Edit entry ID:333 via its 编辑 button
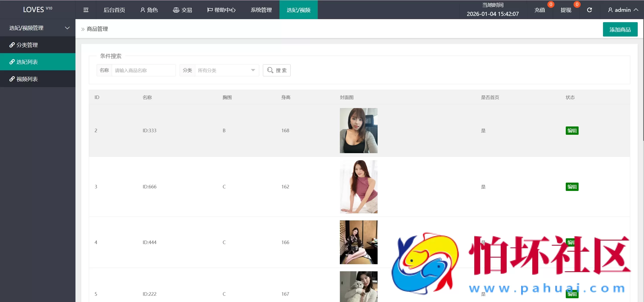The width and height of the screenshot is (644, 302). point(572,130)
